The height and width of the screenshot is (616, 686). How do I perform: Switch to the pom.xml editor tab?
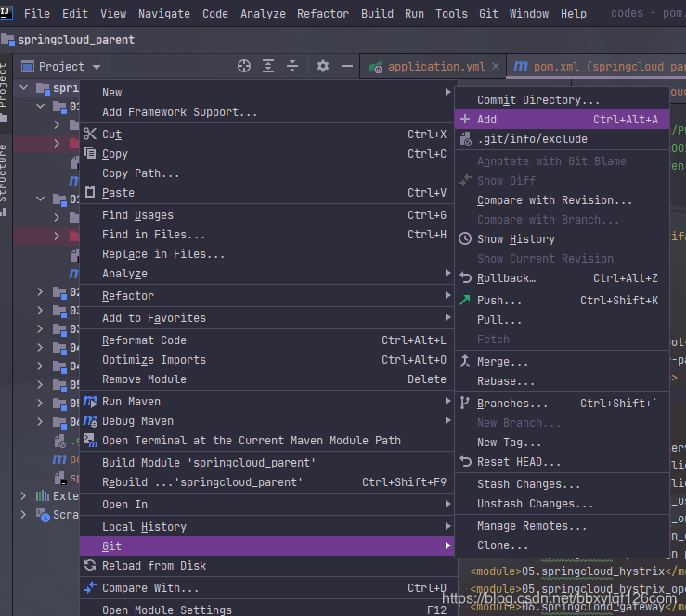pos(596,67)
